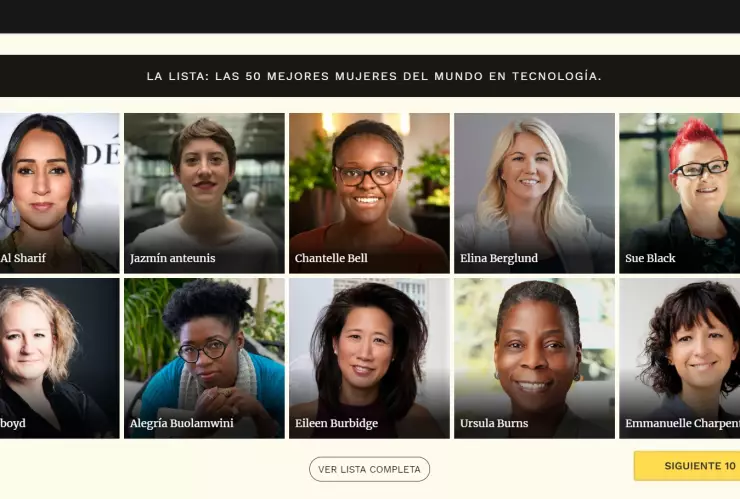Open Al Sharif's profile photo
740x499 pixels.
pos(59,193)
